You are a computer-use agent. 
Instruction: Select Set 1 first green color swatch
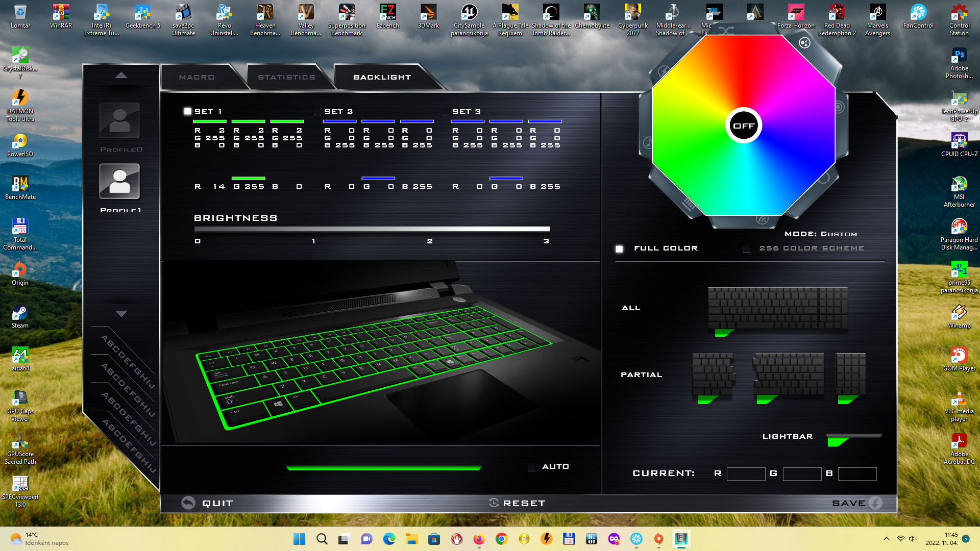(x=210, y=121)
